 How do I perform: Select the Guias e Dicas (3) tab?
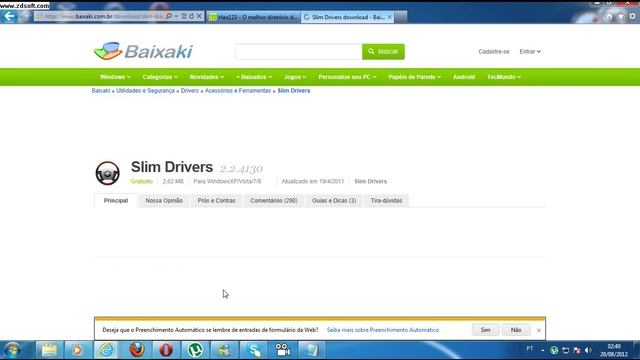click(x=334, y=200)
